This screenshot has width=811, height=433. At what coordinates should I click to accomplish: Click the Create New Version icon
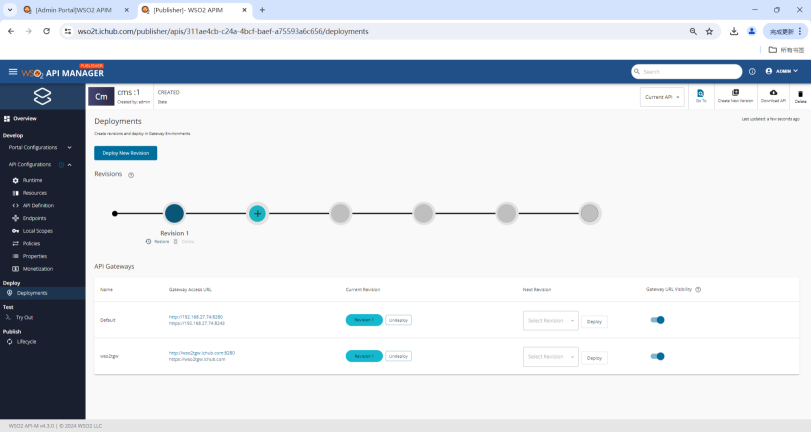(x=735, y=93)
